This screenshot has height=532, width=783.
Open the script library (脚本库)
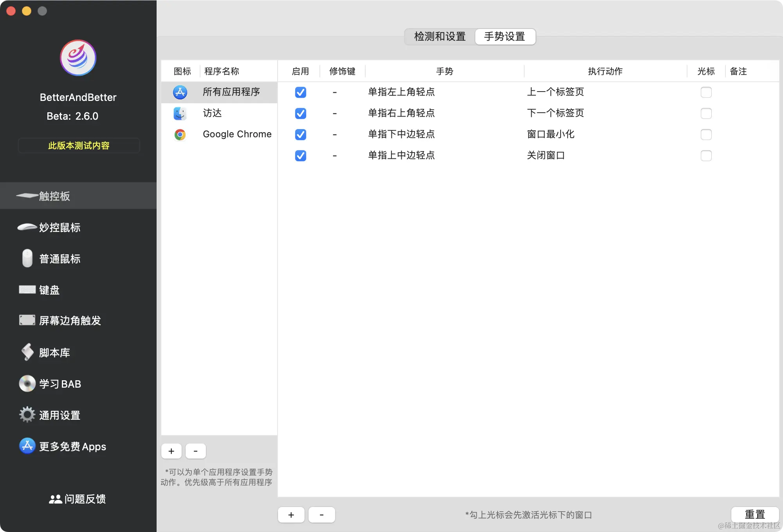(54, 352)
